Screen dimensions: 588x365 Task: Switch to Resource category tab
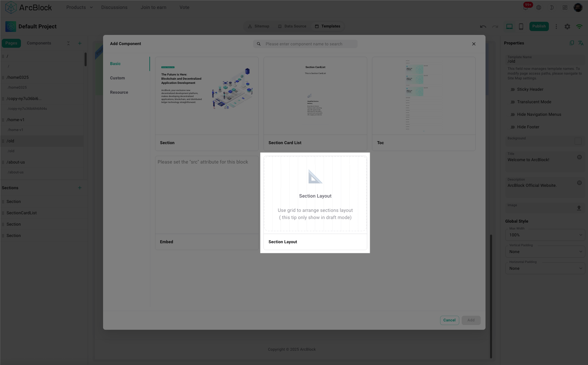point(119,93)
